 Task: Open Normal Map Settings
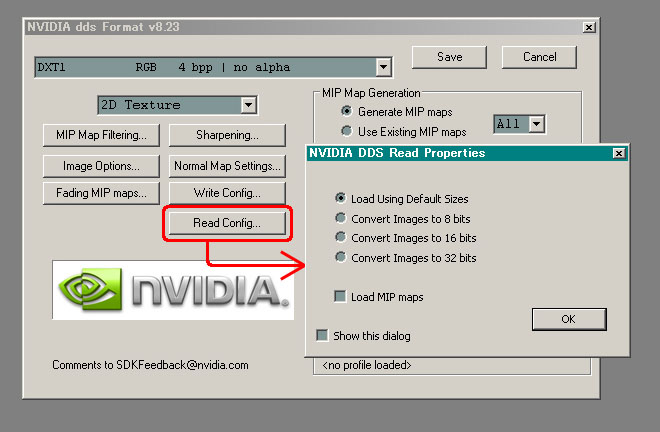[227, 166]
